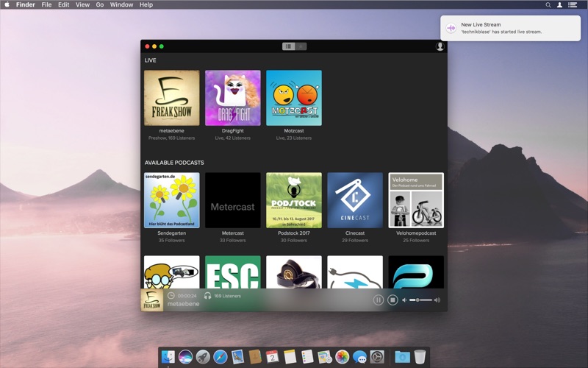Click the Velohomepodcast title link

[x=416, y=233]
